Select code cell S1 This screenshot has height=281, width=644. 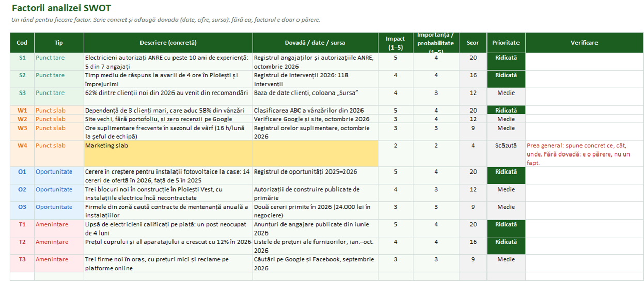22,62
